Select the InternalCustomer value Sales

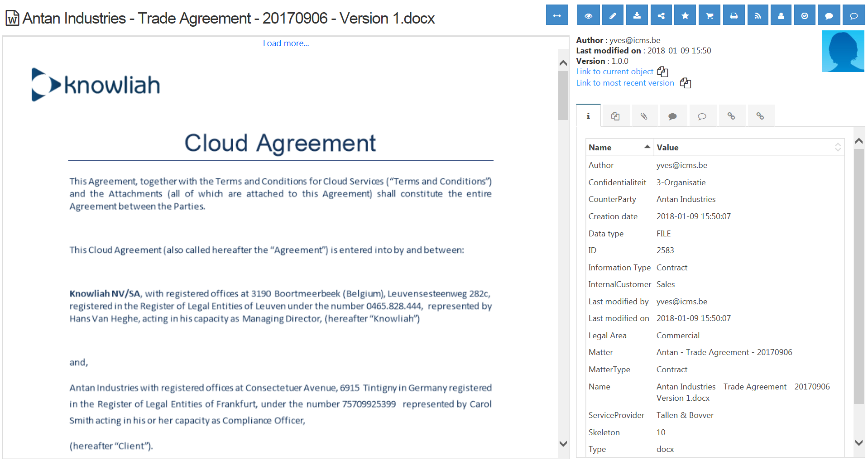(666, 284)
